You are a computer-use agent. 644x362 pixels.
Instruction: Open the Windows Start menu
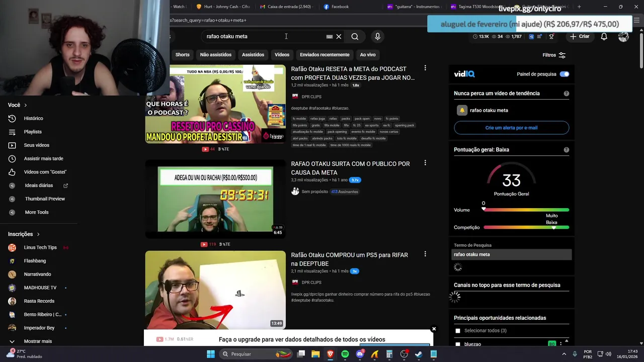[211, 354]
